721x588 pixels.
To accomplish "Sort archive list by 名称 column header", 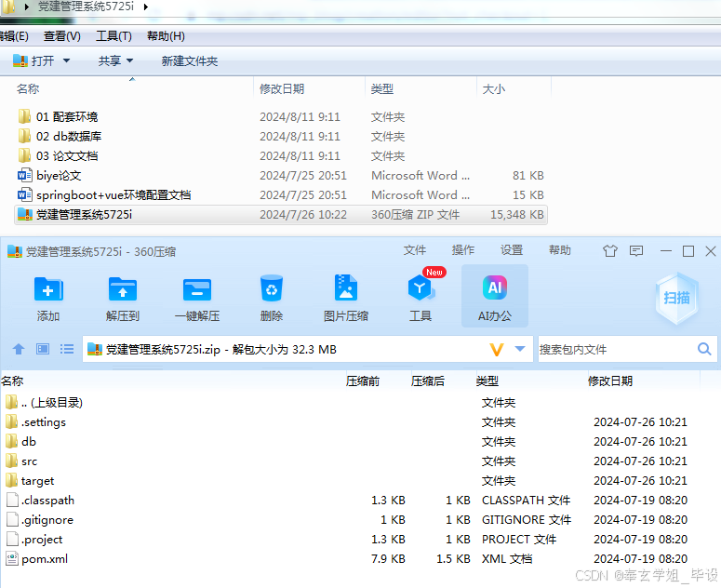I will pyautogui.click(x=12, y=381).
